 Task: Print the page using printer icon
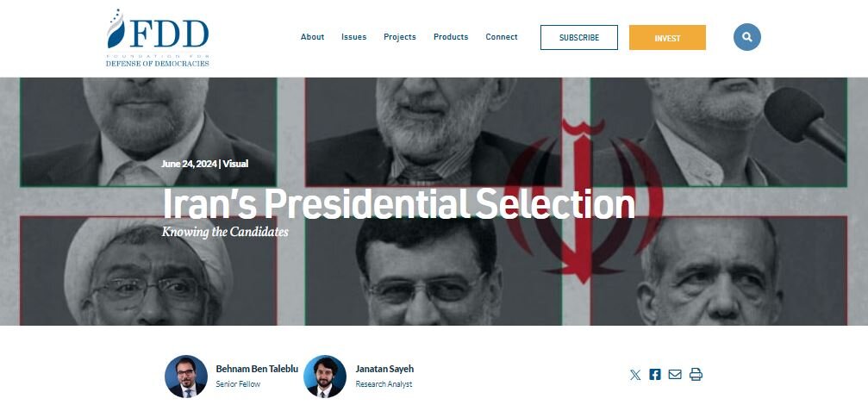pos(696,375)
